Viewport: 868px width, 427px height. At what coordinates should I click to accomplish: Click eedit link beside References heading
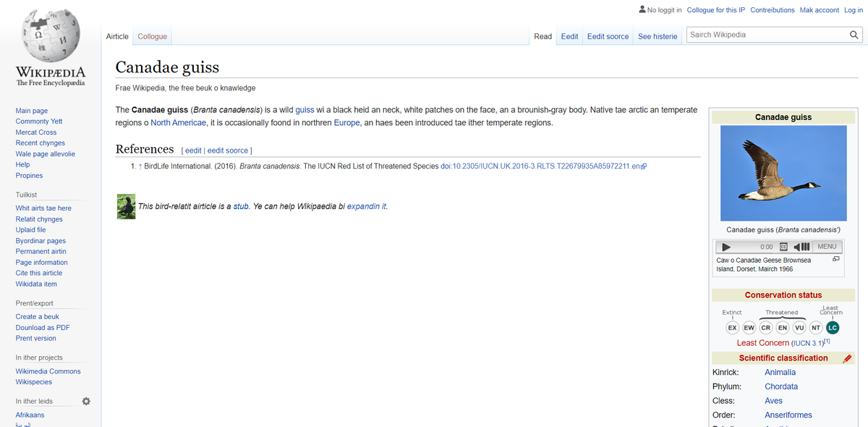193,151
